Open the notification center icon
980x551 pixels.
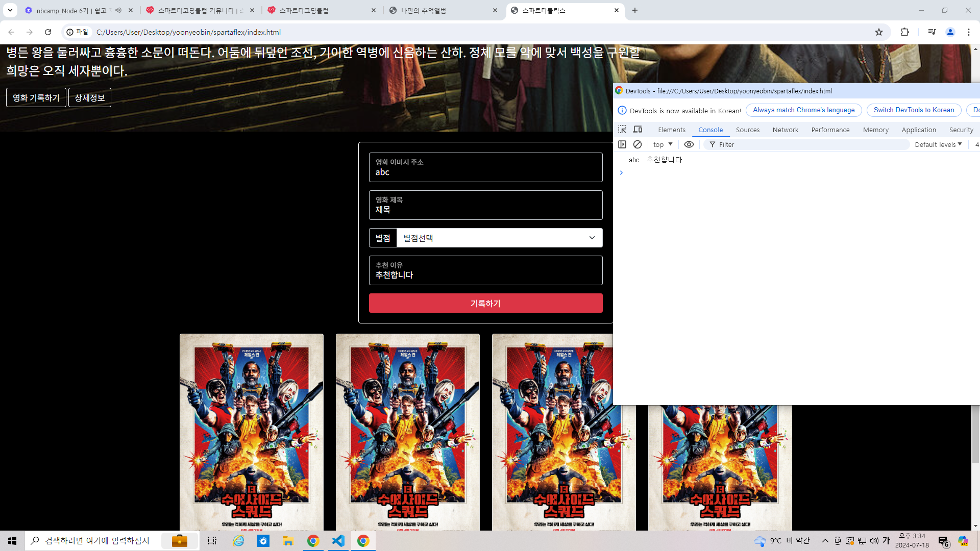point(943,541)
